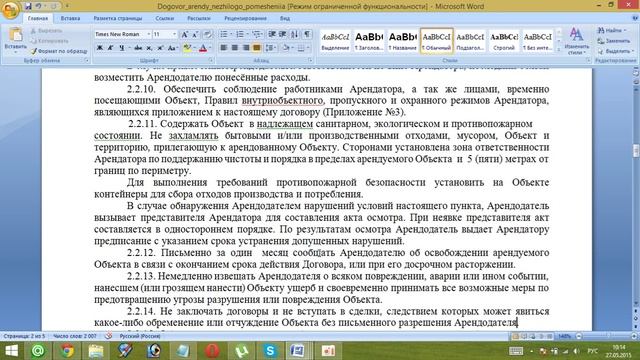Toggle bold Ж formatting
This screenshot has height=360, width=640.
click(x=100, y=48)
